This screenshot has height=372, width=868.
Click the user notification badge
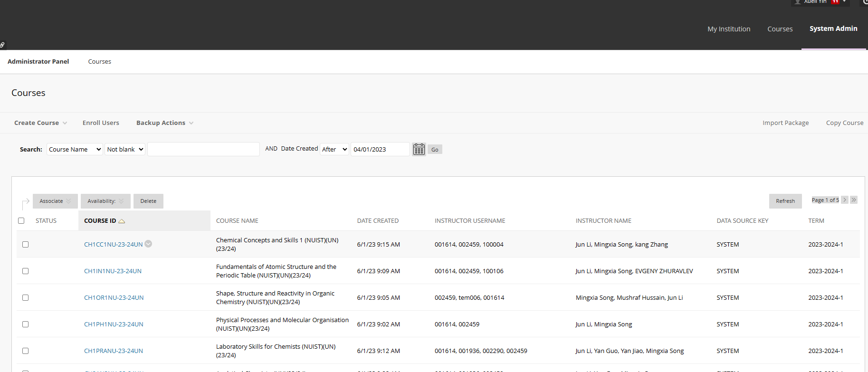coord(835,2)
